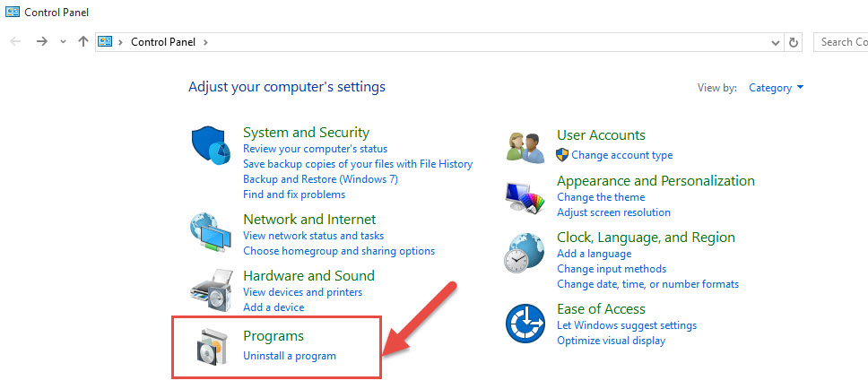Screen dimensions: 868x389
Task: Select the Hardware and Sound printer icon
Action: point(212,290)
